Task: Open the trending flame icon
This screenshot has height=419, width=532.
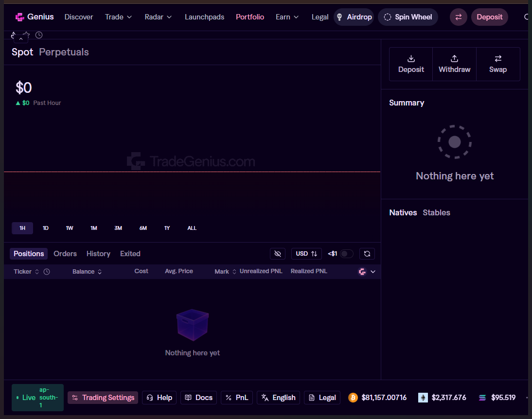Action: coord(14,35)
